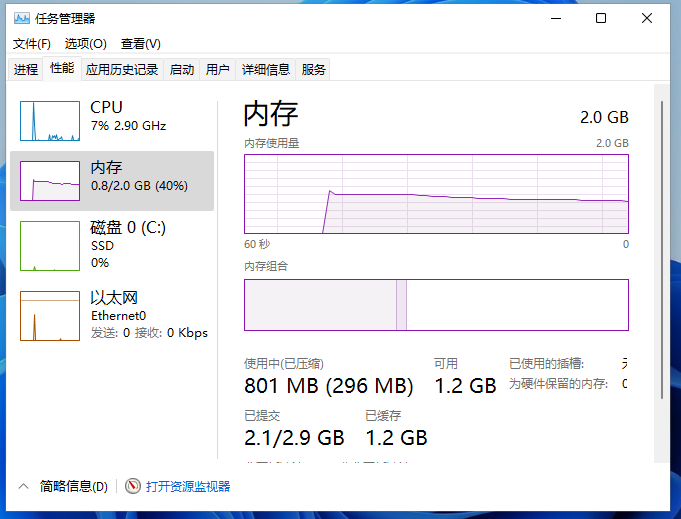Switch to the 服务 tab
Image resolution: width=681 pixels, height=519 pixels.
point(314,69)
